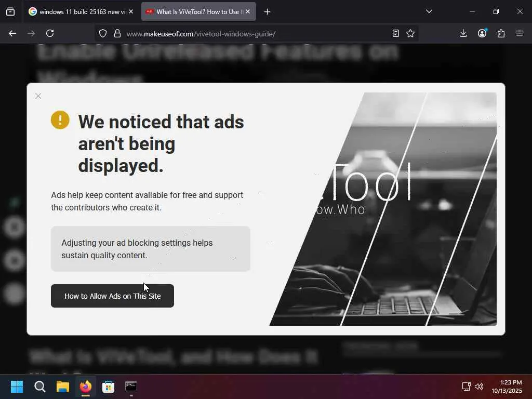Bookmark this page with the star
The width and height of the screenshot is (532, 399).
(x=410, y=33)
